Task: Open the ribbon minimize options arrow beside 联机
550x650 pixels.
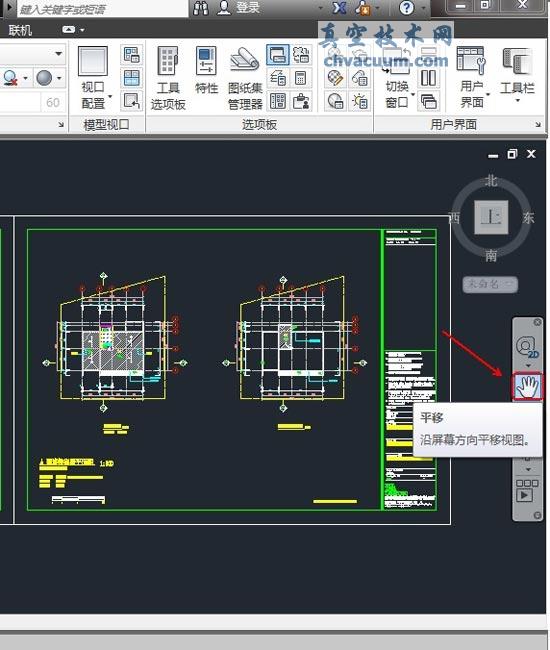Action: 82,30
